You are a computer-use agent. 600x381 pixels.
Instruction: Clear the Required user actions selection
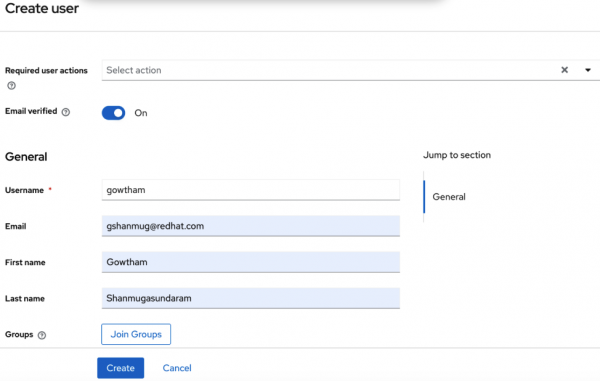pos(564,70)
